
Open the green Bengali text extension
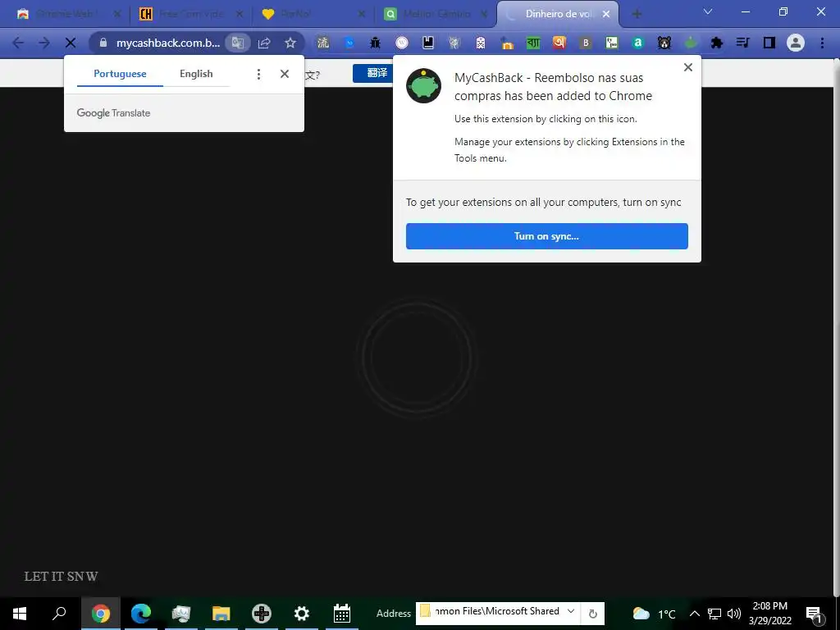pyautogui.click(x=533, y=43)
